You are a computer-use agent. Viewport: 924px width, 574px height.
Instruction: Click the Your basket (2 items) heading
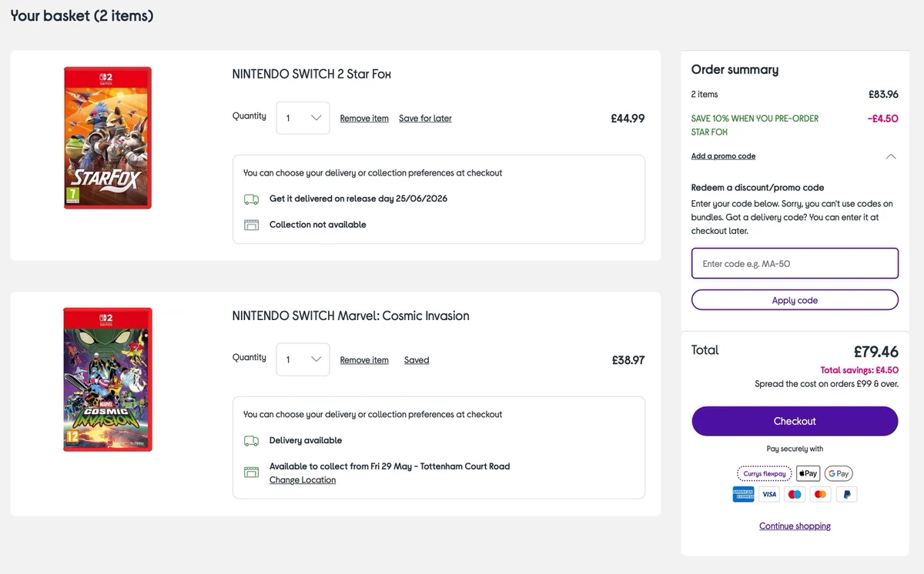point(82,15)
